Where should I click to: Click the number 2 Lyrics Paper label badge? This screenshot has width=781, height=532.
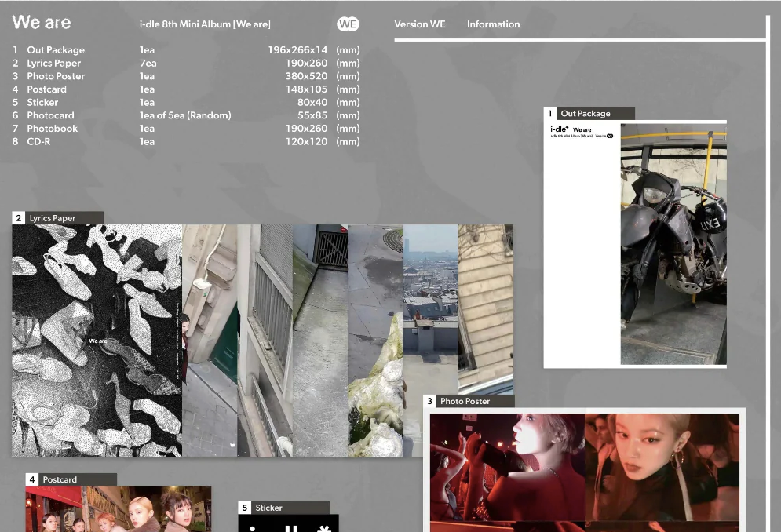tap(57, 218)
